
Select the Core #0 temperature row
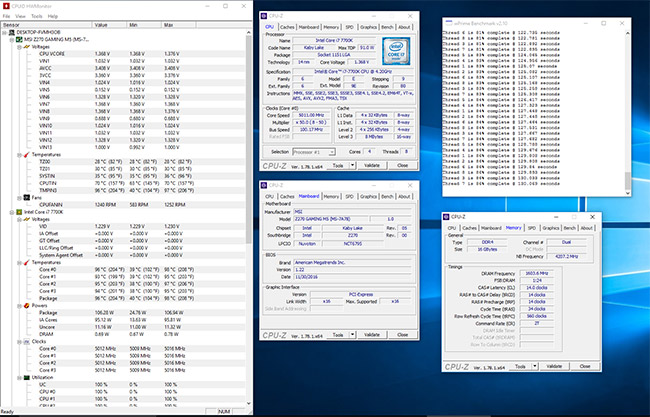click(123, 269)
